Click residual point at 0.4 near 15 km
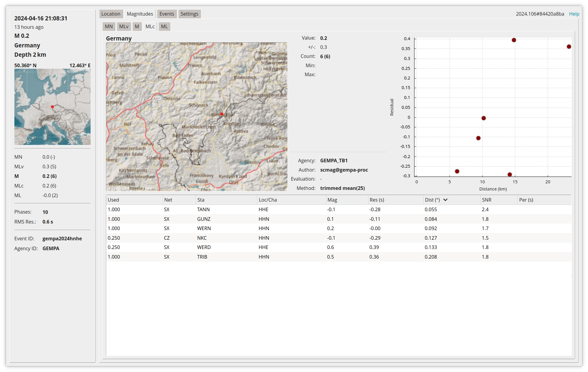Image resolution: width=588 pixels, height=372 pixels. pos(514,40)
